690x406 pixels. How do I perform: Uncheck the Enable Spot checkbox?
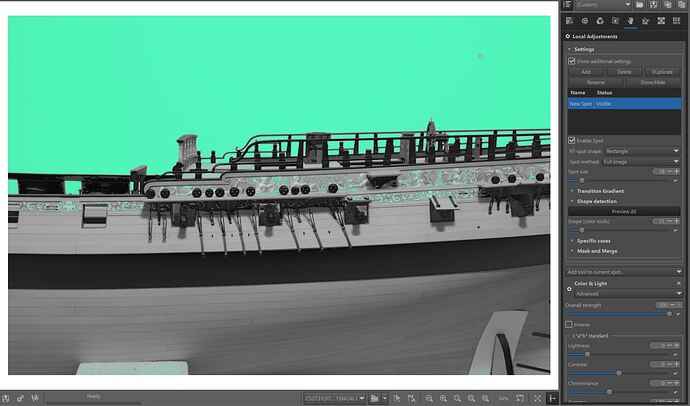572,140
